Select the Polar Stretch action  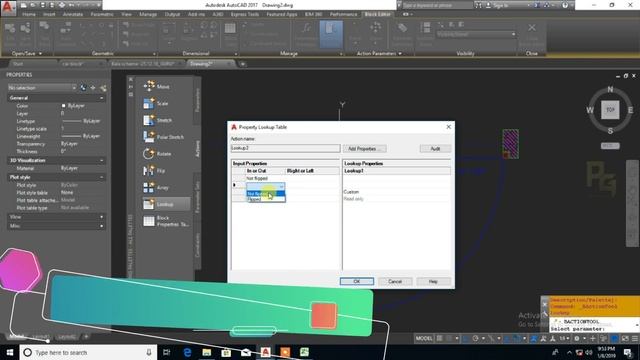tap(164, 137)
